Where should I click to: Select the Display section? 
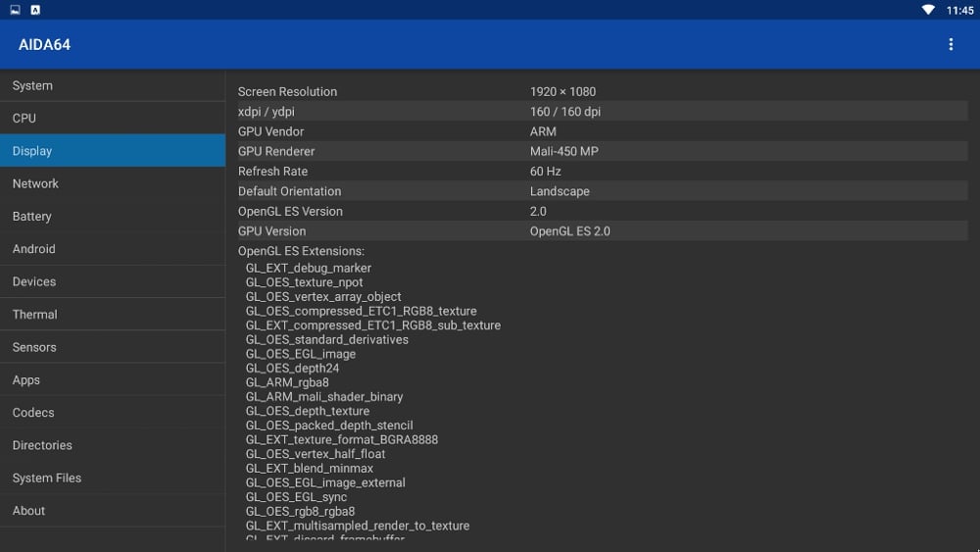tap(113, 151)
